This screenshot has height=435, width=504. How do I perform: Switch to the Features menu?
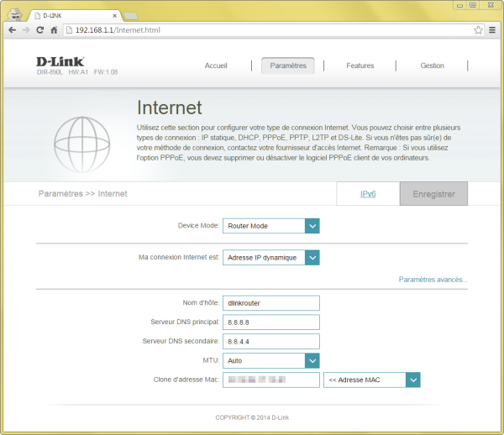[360, 66]
